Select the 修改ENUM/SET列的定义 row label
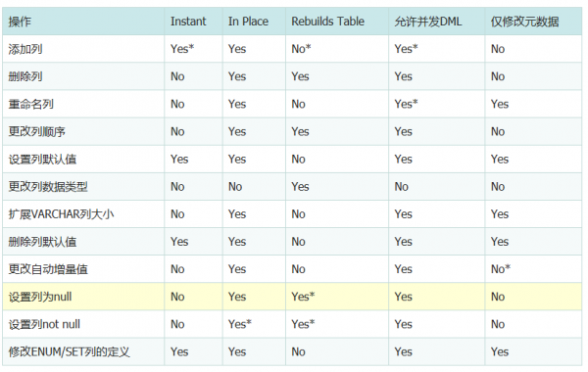588x372 pixels. pyautogui.click(x=69, y=351)
